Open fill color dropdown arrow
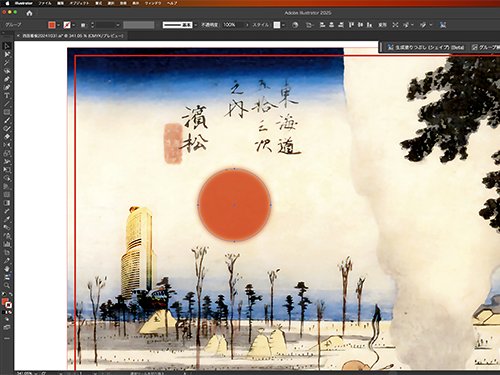The width and height of the screenshot is (500, 375). pyautogui.click(x=58, y=25)
